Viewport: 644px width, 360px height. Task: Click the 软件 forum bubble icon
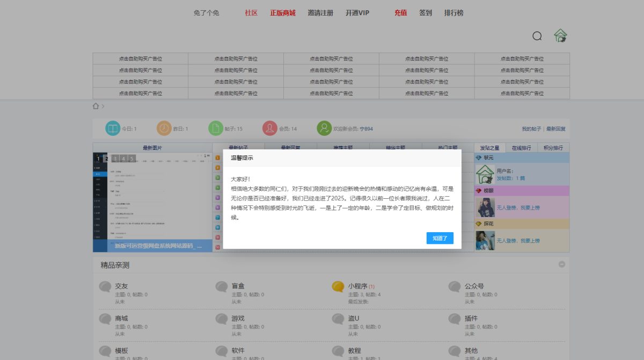point(222,351)
